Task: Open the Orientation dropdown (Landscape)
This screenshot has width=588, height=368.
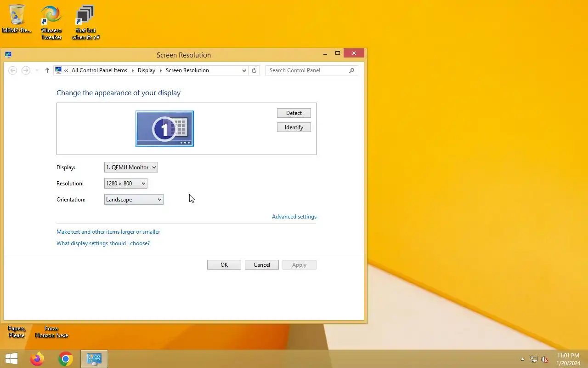Action: click(134, 200)
